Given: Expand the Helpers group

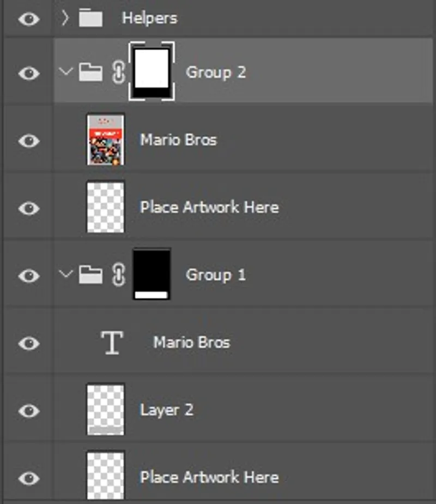Looking at the screenshot, I should [x=65, y=19].
